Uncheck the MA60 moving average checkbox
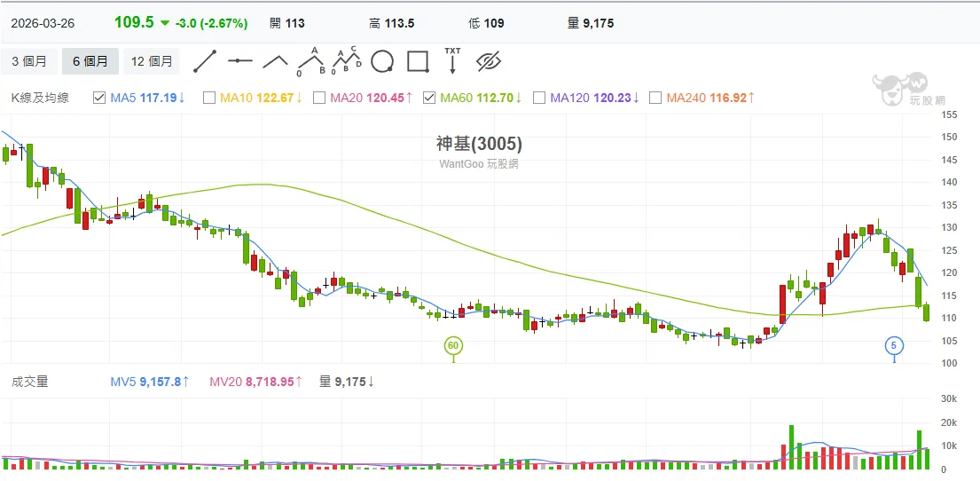 point(428,98)
